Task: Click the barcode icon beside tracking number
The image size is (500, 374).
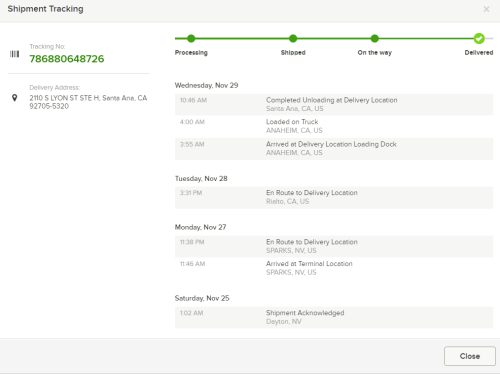Action: coord(14,54)
